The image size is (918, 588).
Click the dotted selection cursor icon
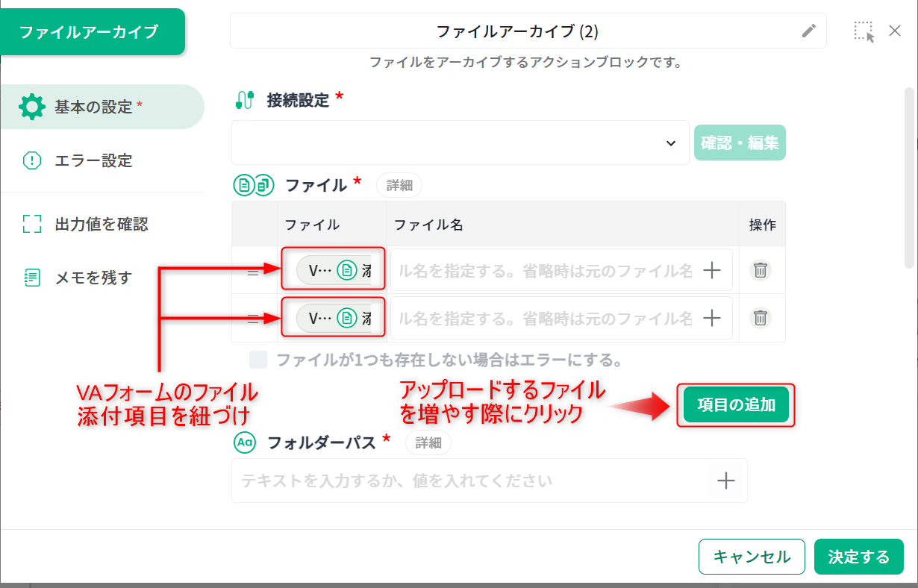[864, 31]
